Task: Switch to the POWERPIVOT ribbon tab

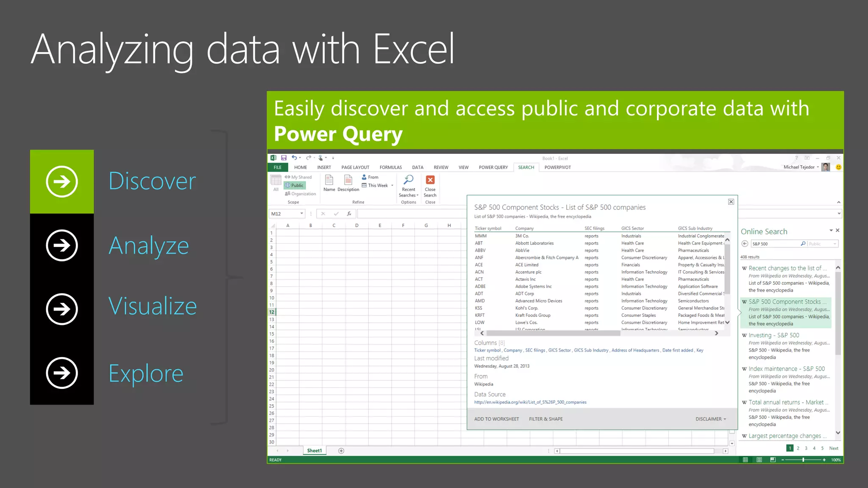Action: click(557, 167)
